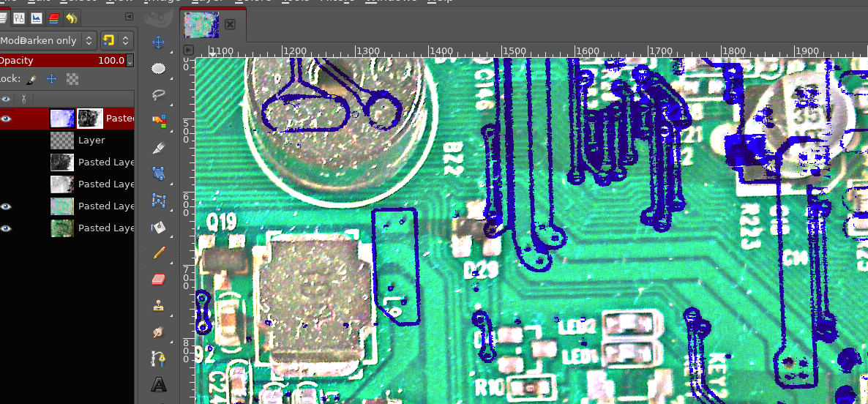The height and width of the screenshot is (404, 868).
Task: Open the Mode dropdown showing Darken only
Action: 48,40
